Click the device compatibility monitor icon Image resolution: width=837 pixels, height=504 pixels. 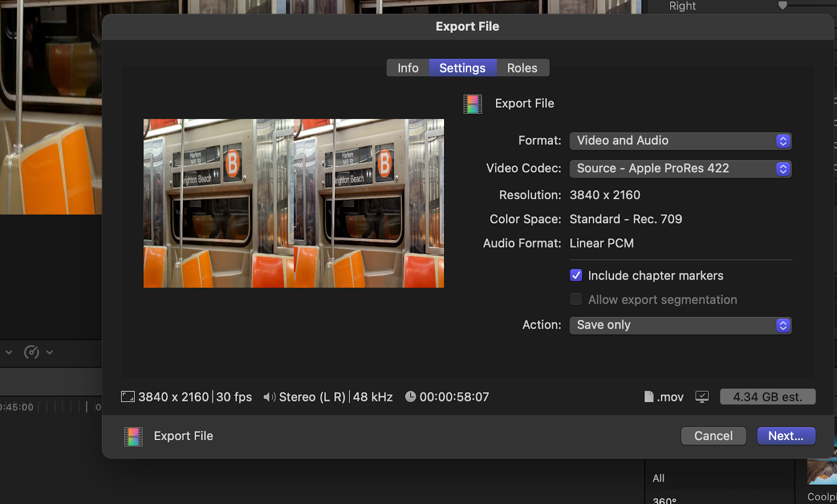[x=702, y=397]
